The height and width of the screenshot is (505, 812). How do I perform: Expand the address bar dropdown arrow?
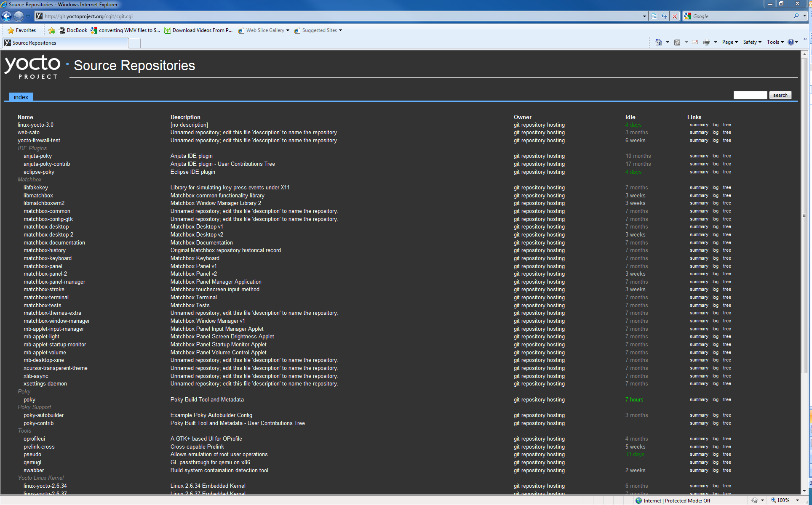644,16
